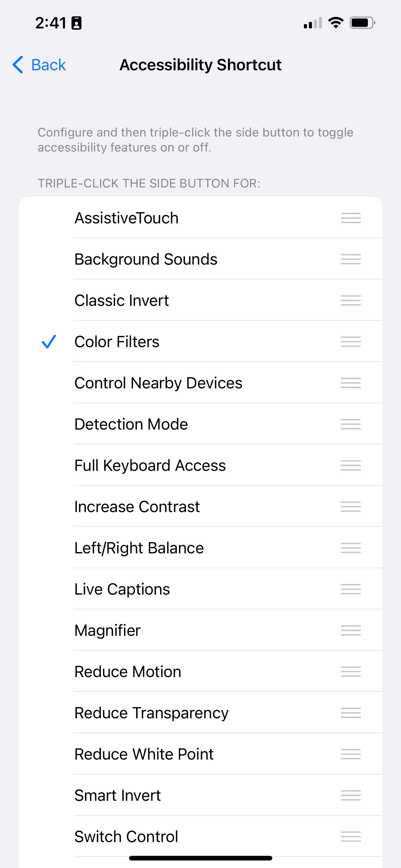Viewport: 401px width, 868px height.
Task: Tap the reorder handle beside AssistiveTouch
Action: pos(350,218)
